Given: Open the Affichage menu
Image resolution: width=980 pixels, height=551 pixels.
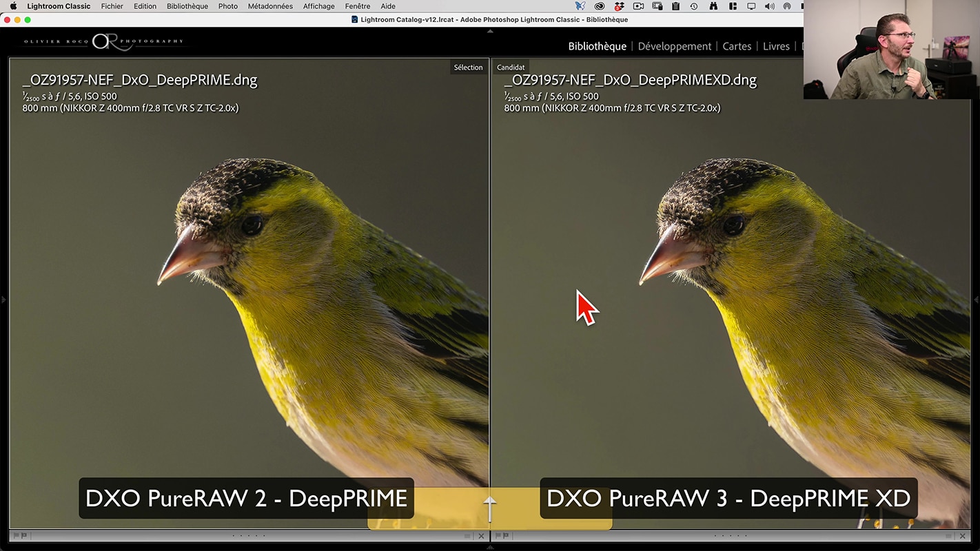Looking at the screenshot, I should [x=318, y=6].
